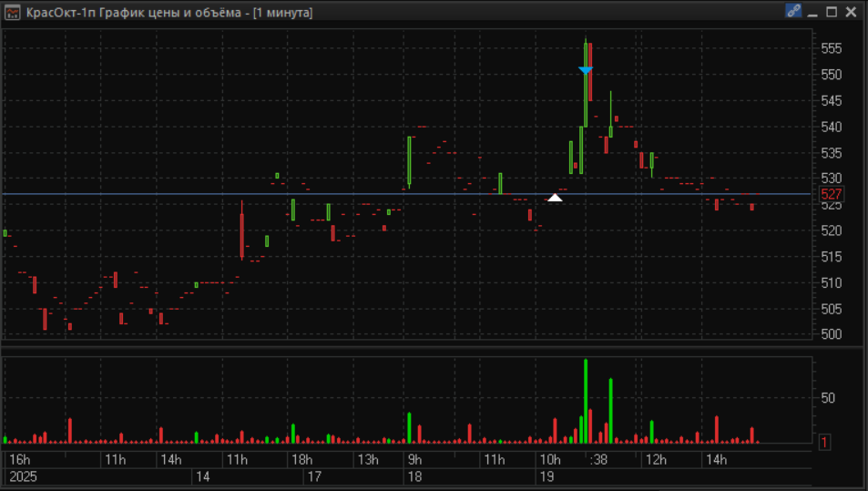Click the 535 price axis label
The height and width of the screenshot is (491, 868).
coord(831,153)
